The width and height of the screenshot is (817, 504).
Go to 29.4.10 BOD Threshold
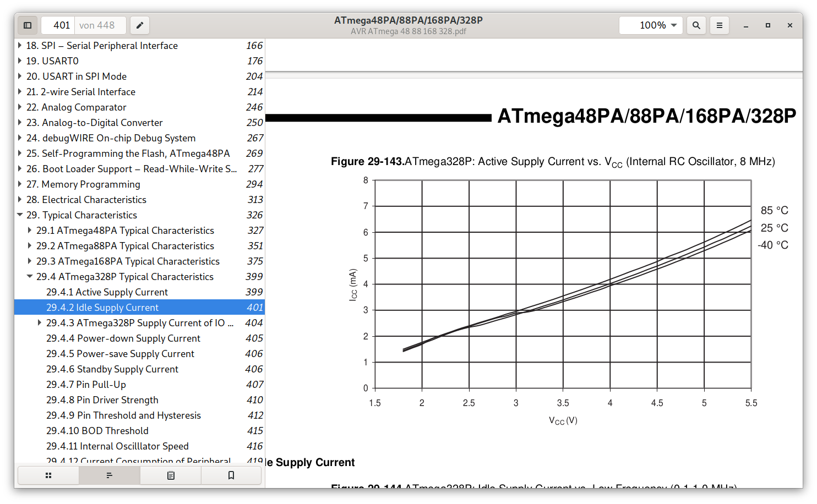pos(97,431)
